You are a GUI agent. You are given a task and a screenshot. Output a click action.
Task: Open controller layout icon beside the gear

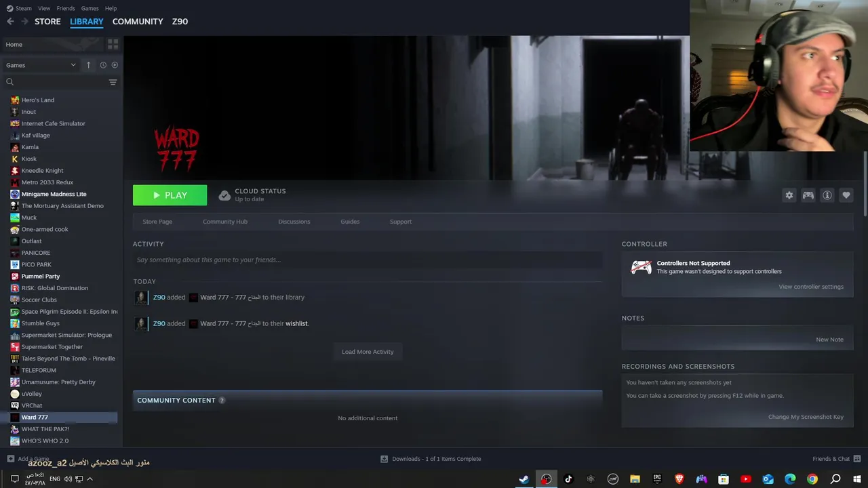click(808, 195)
